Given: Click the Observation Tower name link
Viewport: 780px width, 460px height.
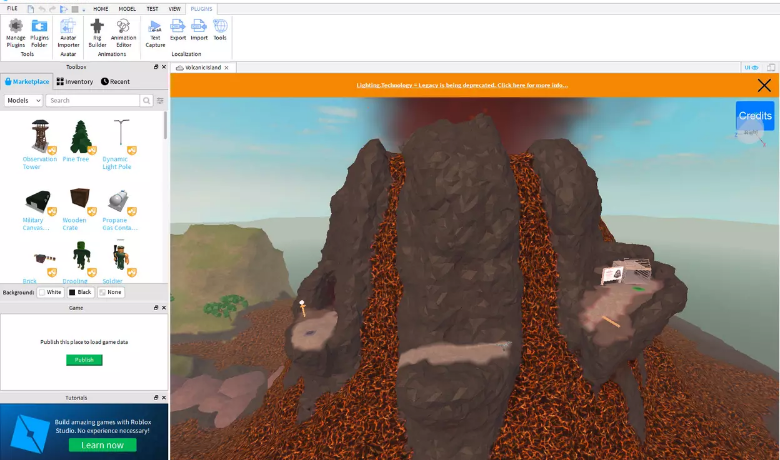Looking at the screenshot, I should click(x=40, y=163).
